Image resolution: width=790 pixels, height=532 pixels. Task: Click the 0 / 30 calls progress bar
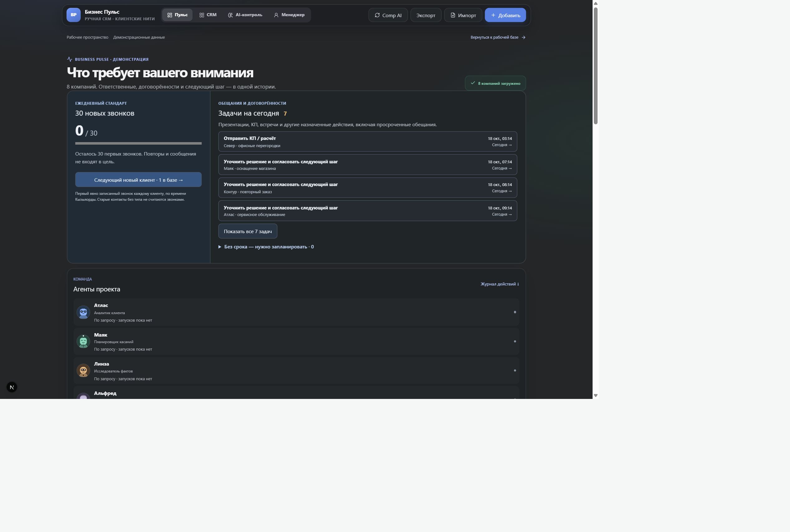tap(138, 143)
